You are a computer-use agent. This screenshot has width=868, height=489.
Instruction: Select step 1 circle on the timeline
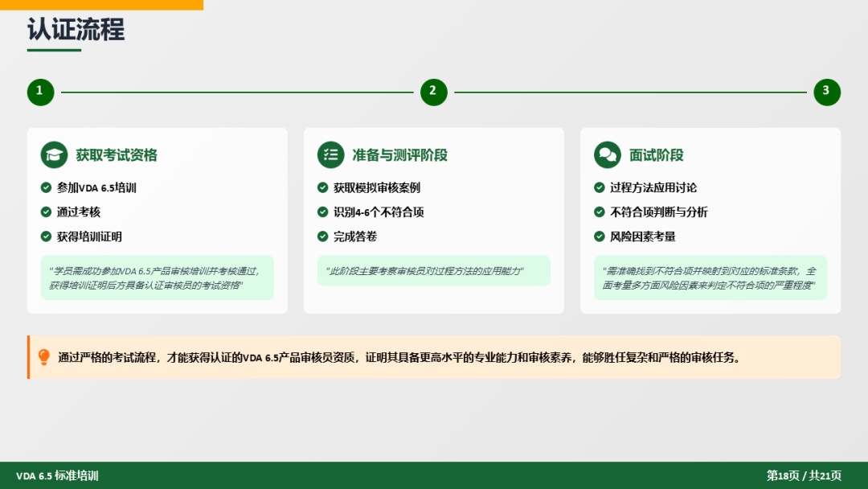pyautogui.click(x=40, y=92)
